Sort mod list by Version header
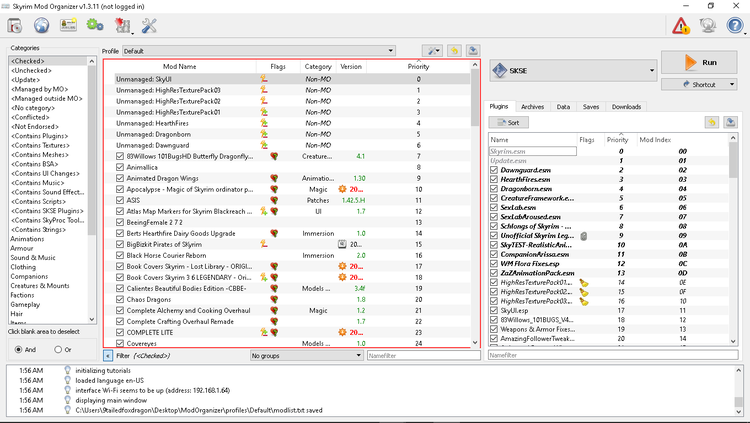 click(x=351, y=67)
